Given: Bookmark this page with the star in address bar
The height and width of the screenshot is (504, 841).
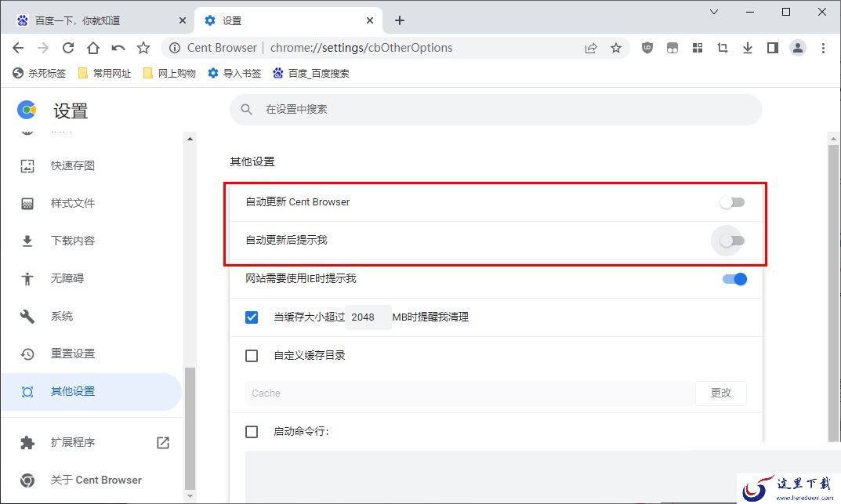Looking at the screenshot, I should [616, 48].
